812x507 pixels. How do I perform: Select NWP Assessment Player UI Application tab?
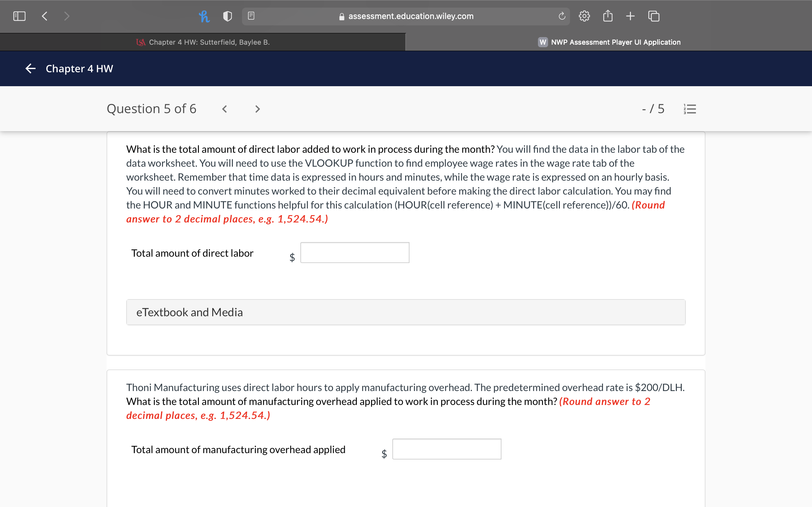point(609,42)
